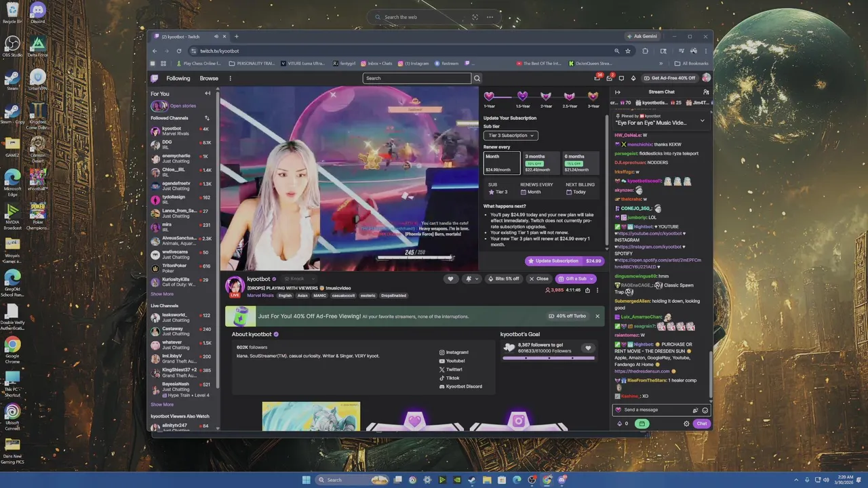Click the heart follow button for kyootbot
Image resolution: width=868 pixels, height=488 pixels.
point(450,279)
